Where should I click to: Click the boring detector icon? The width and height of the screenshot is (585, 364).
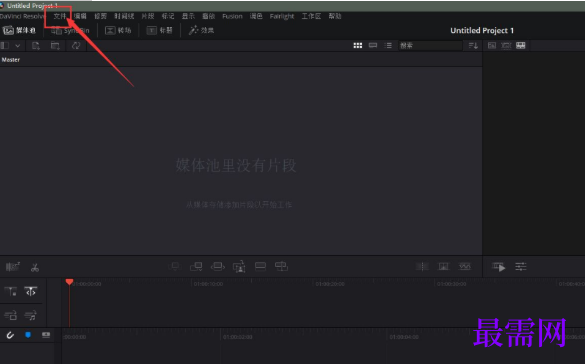[x=13, y=267]
